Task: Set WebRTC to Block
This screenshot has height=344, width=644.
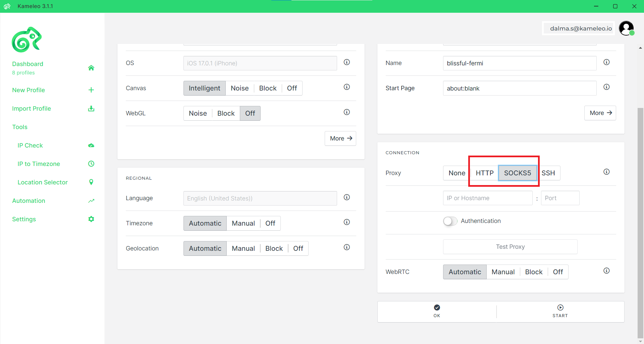Action: pos(534,272)
